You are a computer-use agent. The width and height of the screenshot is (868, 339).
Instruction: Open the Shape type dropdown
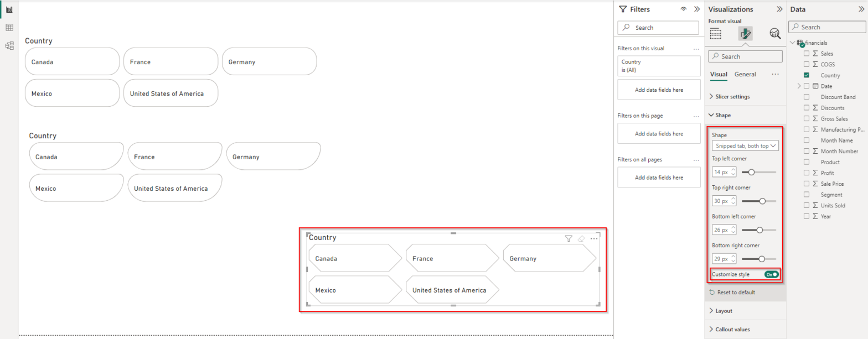tap(745, 146)
